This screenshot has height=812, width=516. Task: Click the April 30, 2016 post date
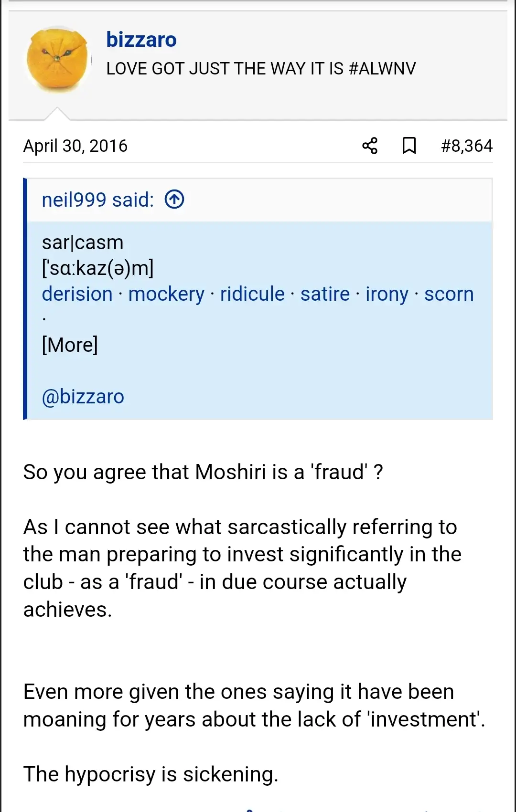[75, 146]
